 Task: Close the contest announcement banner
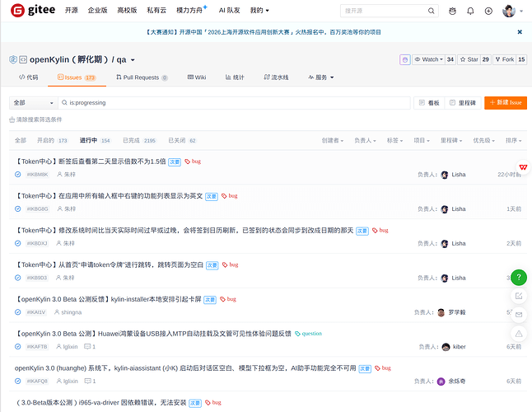[520, 32]
